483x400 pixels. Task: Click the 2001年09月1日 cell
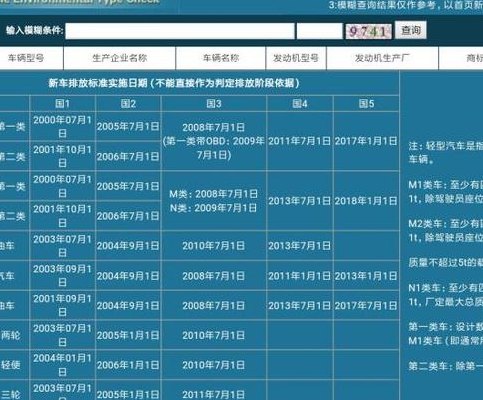[63, 305]
